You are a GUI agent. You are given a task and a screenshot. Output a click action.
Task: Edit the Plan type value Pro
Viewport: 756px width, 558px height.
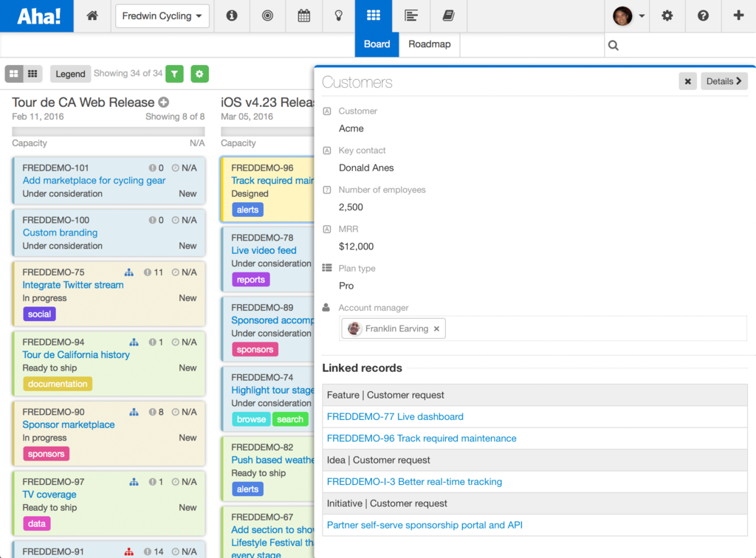[346, 286]
